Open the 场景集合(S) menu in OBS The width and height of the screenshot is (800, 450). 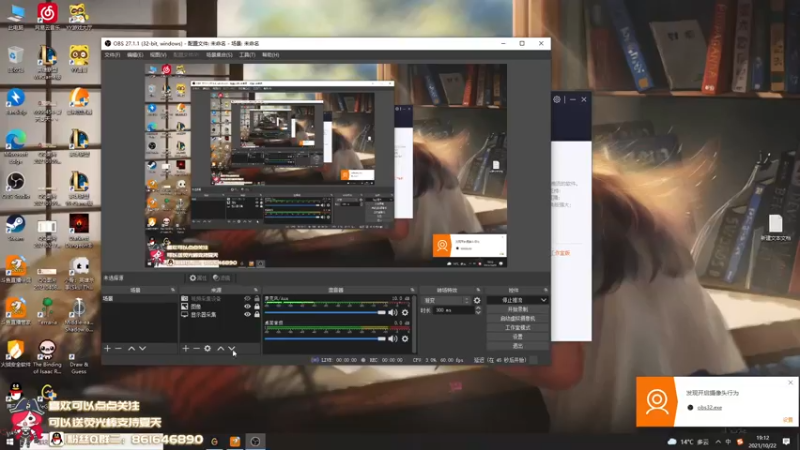tap(219, 55)
